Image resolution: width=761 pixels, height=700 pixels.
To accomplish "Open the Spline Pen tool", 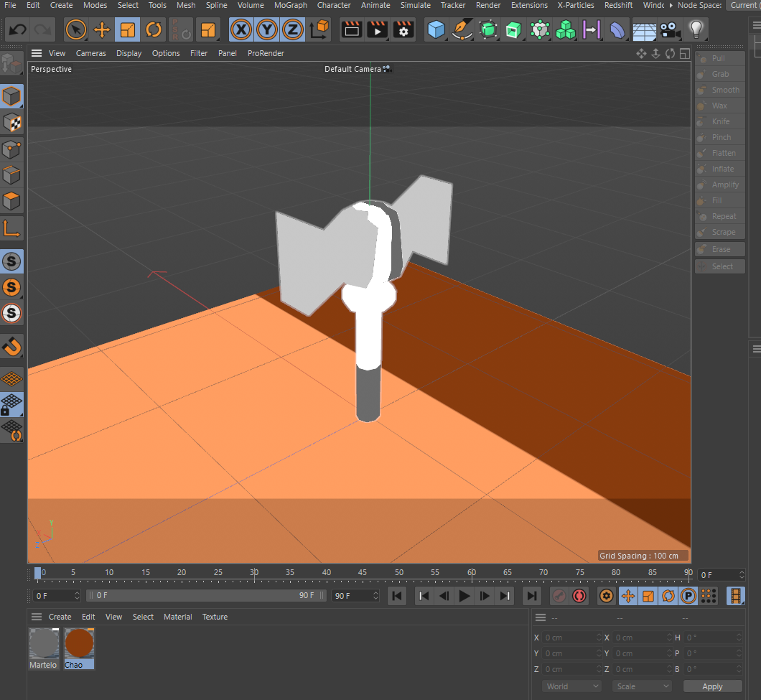I will pos(462,29).
